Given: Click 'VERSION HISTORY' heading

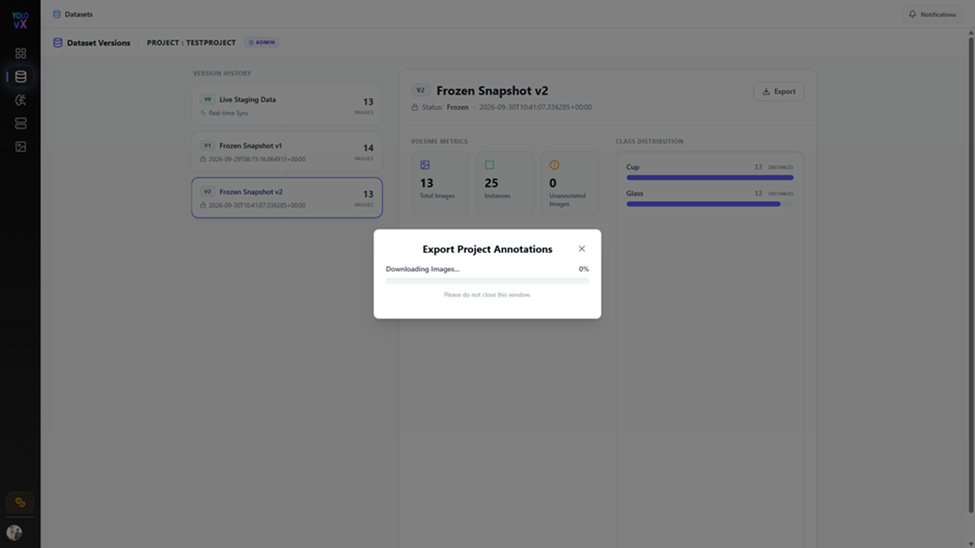Looking at the screenshot, I should pos(222,73).
